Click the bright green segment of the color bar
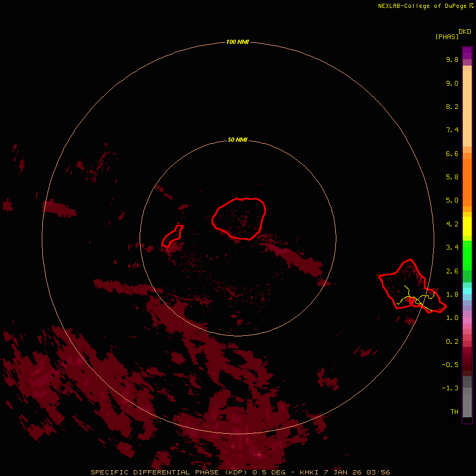 pos(467,255)
